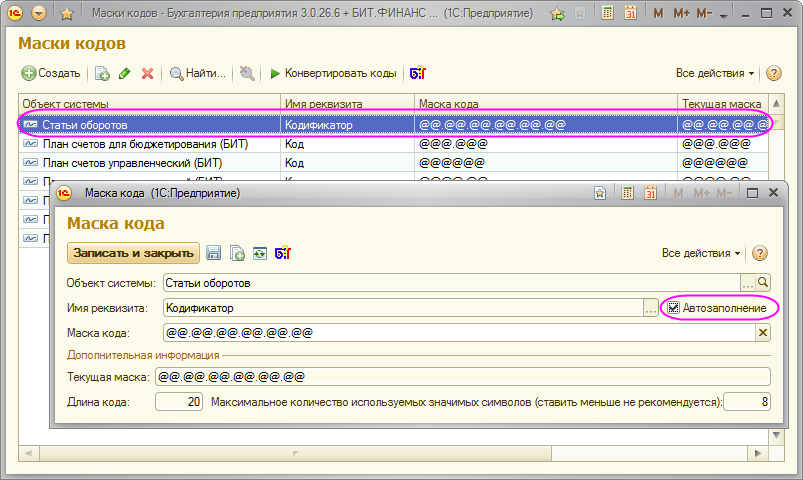Image resolution: width=803 pixels, height=480 pixels.
Task: Click mask cell @@@@@ in Маска кода column
Action: coord(546,163)
